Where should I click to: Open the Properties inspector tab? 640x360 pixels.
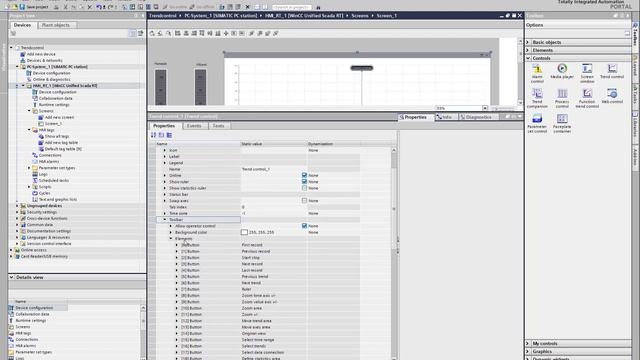pos(413,117)
